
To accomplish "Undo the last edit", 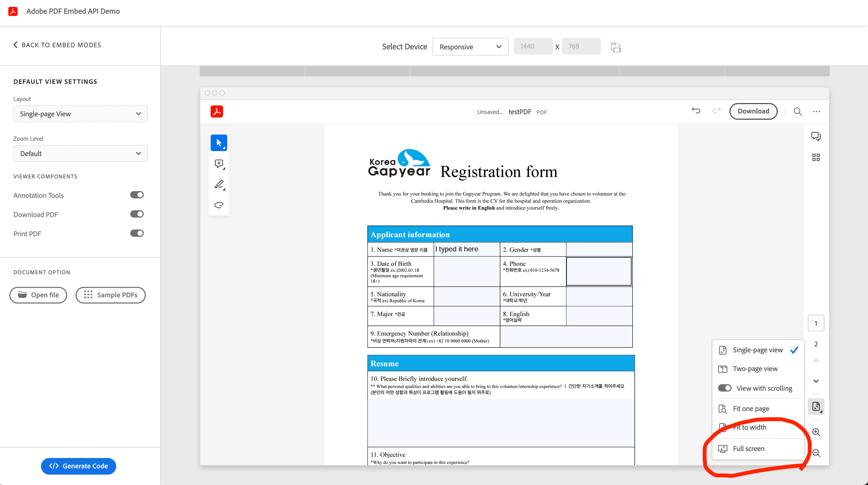I will point(696,111).
